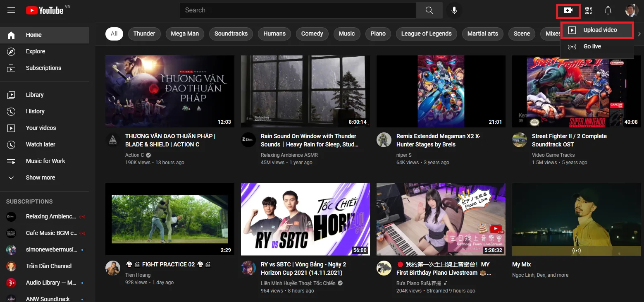Click the Create video camera icon
The width and height of the screenshot is (644, 302).
pos(568,11)
